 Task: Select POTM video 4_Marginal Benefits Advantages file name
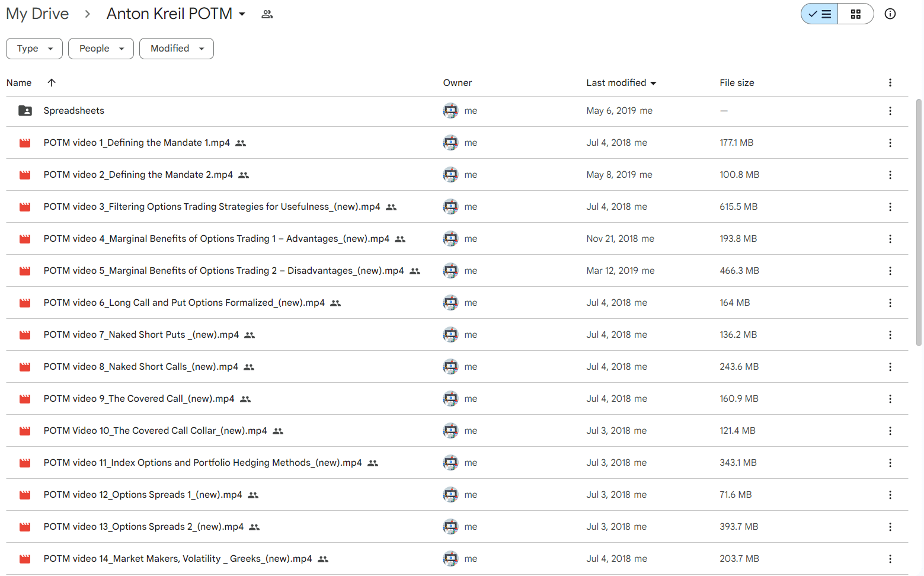[216, 239]
